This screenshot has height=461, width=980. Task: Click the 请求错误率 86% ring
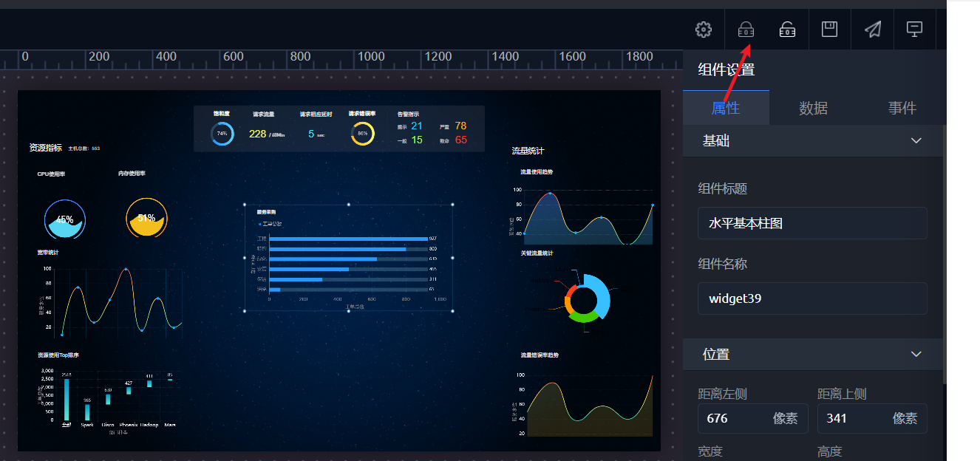point(362,134)
